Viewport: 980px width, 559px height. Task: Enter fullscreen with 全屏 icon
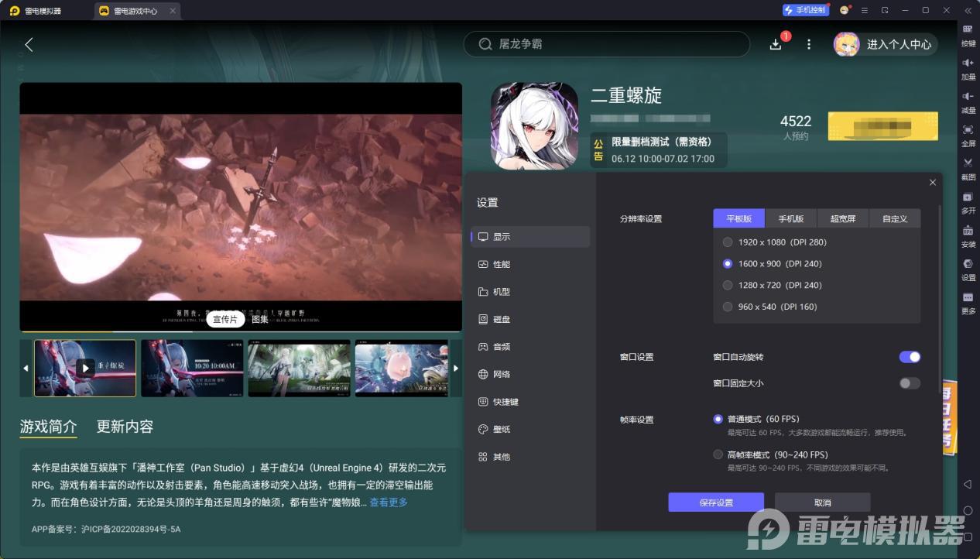point(968,135)
